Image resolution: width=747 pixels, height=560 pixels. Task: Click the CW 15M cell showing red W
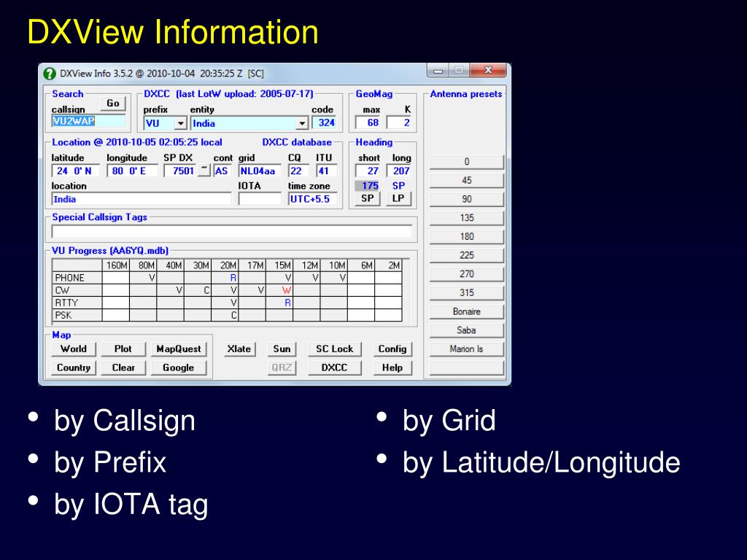279,290
